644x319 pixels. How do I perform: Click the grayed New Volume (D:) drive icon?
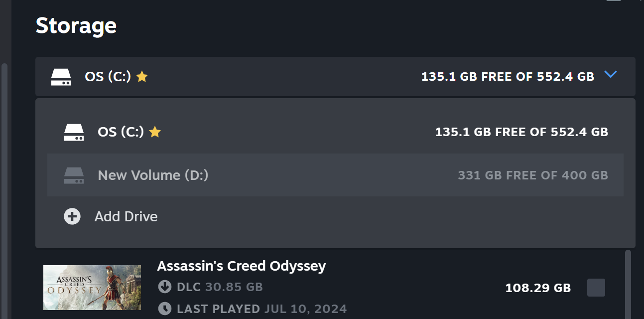[x=74, y=175]
